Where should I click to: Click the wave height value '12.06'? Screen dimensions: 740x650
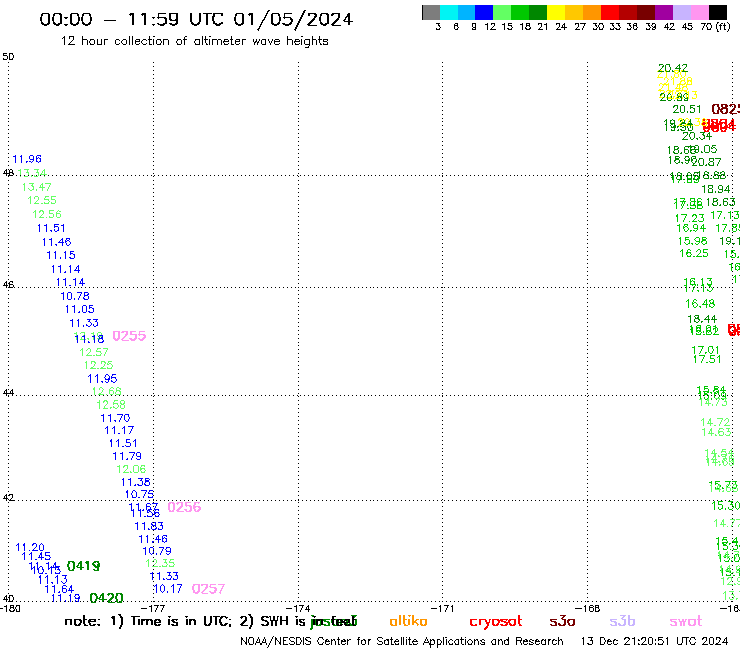131,469
